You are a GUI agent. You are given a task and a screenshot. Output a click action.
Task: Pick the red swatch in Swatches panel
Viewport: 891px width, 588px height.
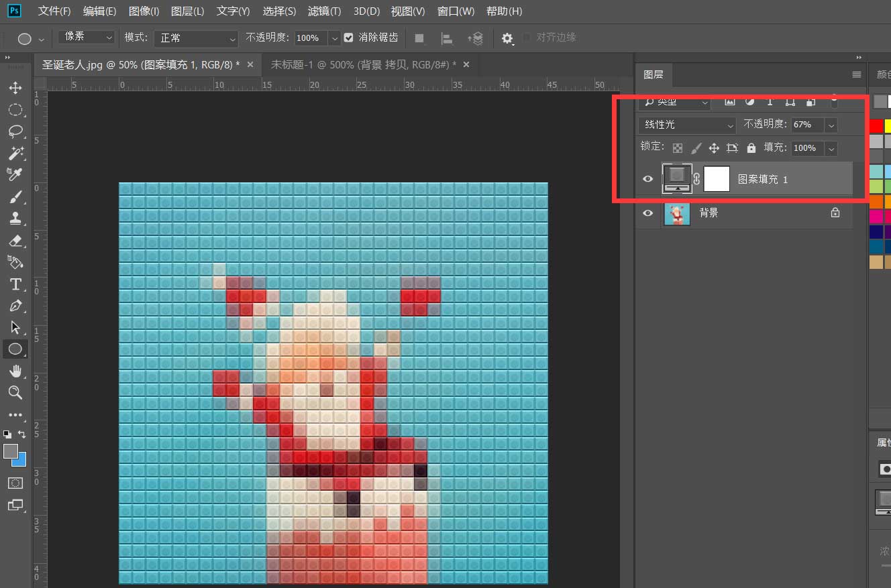(x=876, y=125)
